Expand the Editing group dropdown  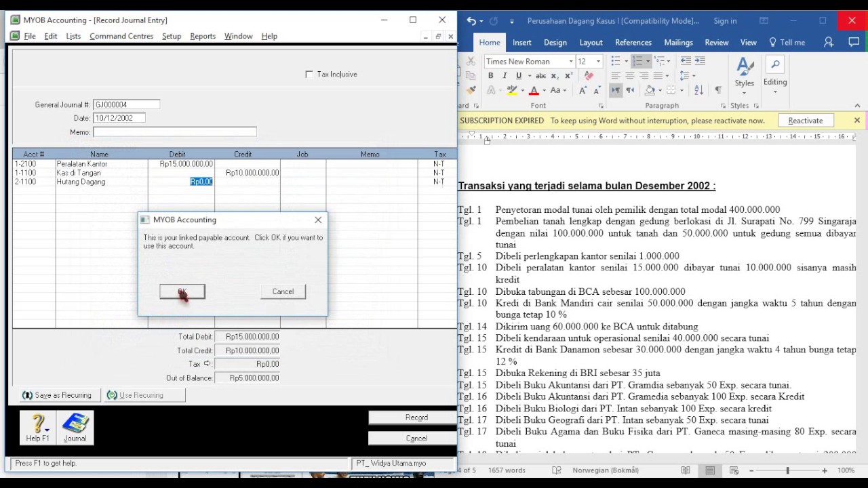[x=775, y=92]
